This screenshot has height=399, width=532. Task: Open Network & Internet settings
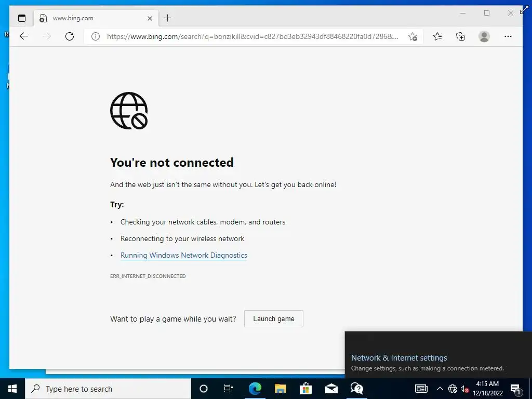pos(399,357)
